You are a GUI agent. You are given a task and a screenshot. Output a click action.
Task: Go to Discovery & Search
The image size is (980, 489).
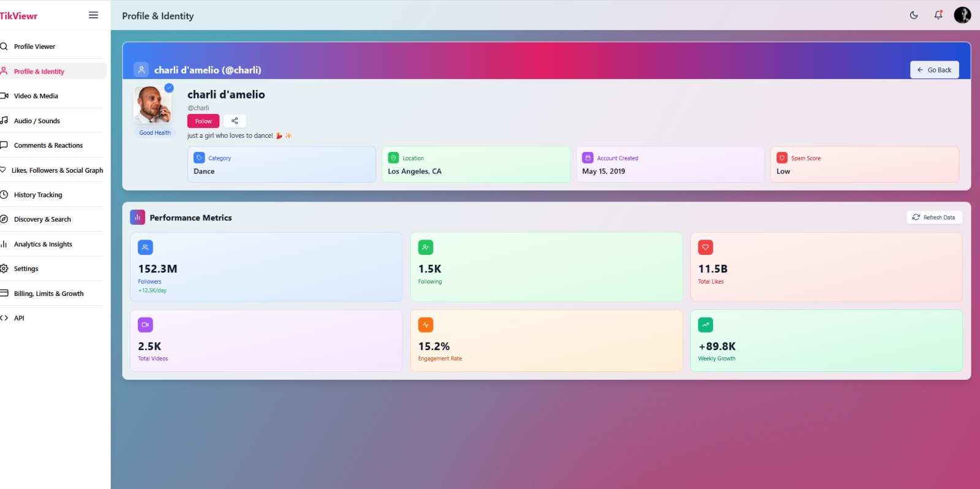51,219
